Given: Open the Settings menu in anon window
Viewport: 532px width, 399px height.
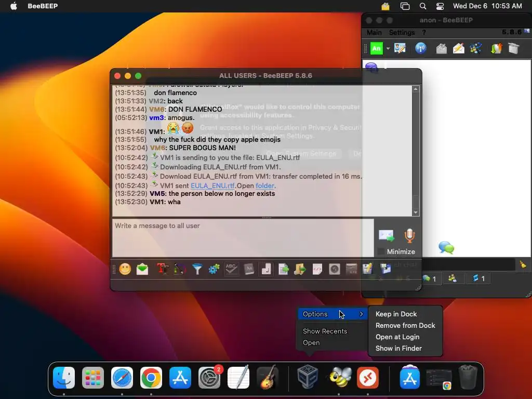Looking at the screenshot, I should click(402, 32).
